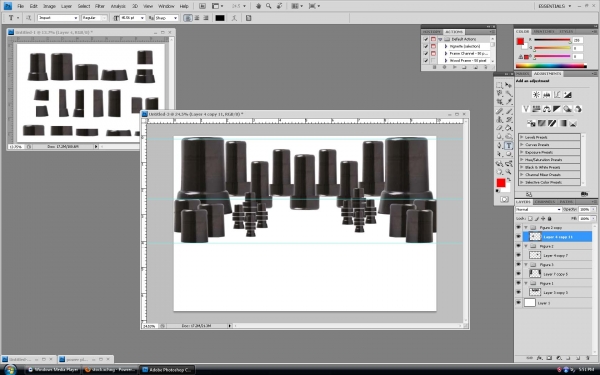Click Create warped text icon
600x375 pixels.
click(234, 18)
